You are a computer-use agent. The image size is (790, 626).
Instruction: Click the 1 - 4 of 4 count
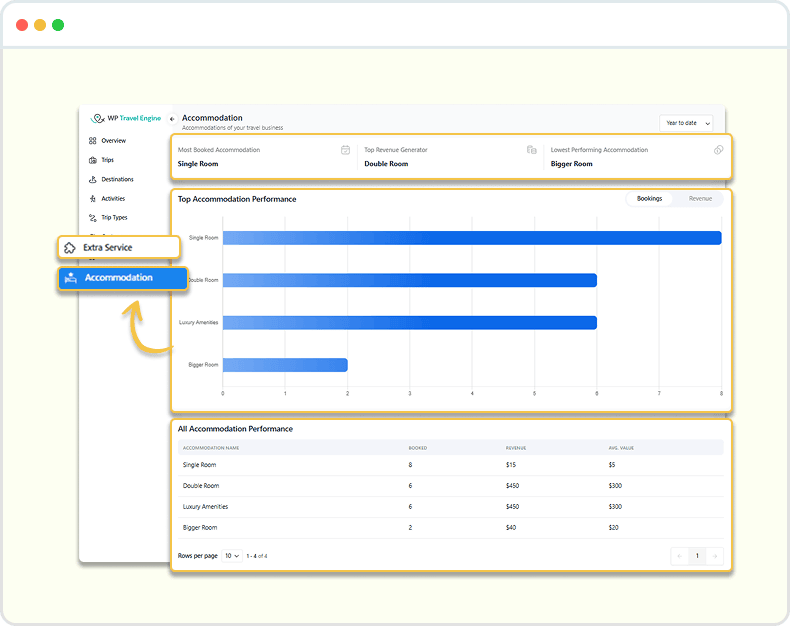(x=257, y=556)
